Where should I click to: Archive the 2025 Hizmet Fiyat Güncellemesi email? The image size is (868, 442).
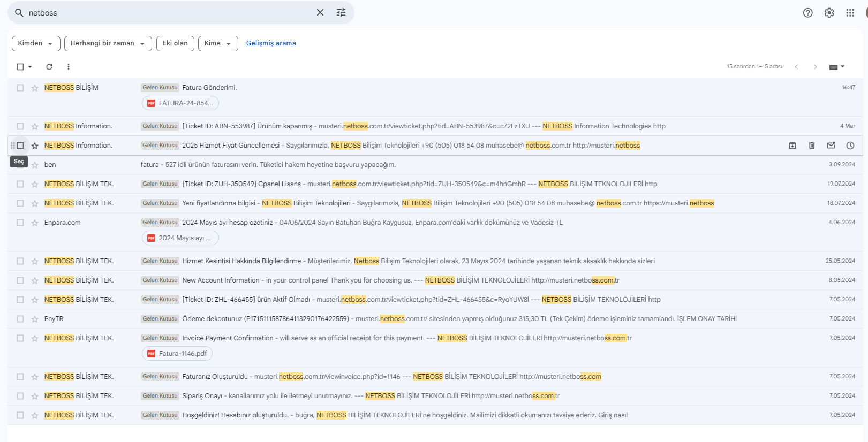click(792, 146)
